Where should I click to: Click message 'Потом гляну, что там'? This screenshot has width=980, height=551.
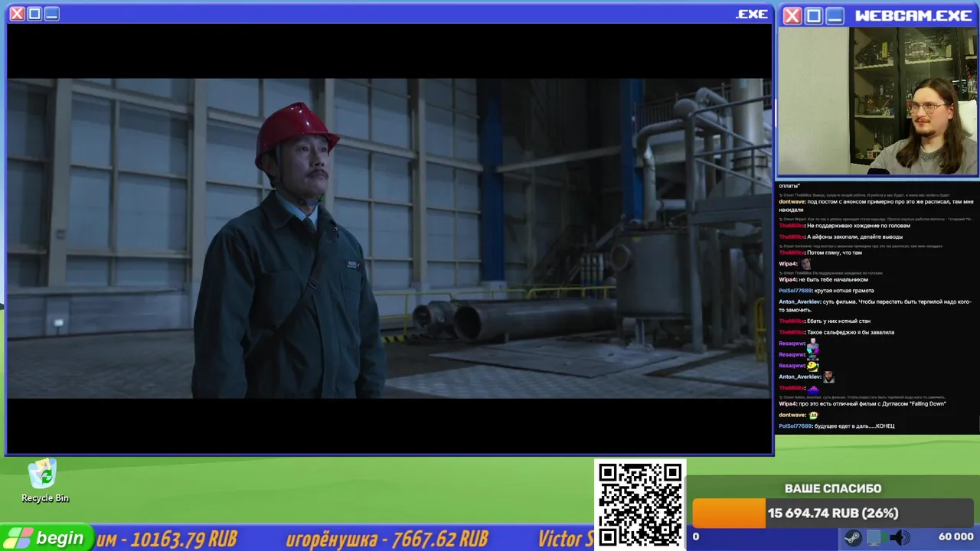click(x=834, y=253)
